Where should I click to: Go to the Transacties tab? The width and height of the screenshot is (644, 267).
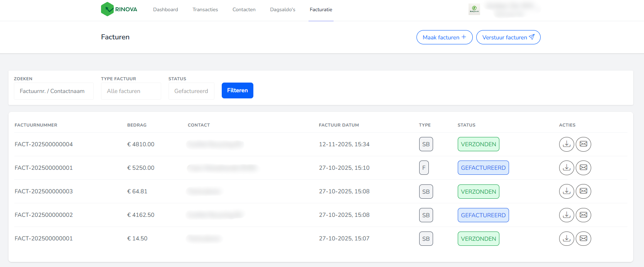(205, 10)
